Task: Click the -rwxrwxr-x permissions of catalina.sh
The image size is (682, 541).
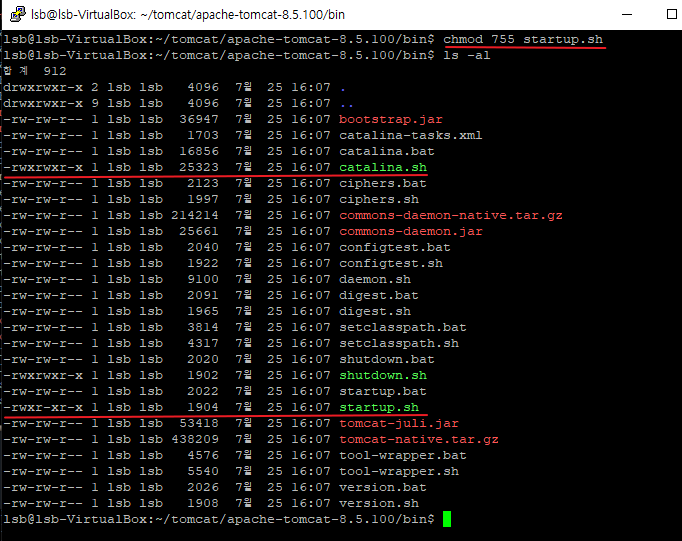Action: coord(43,167)
